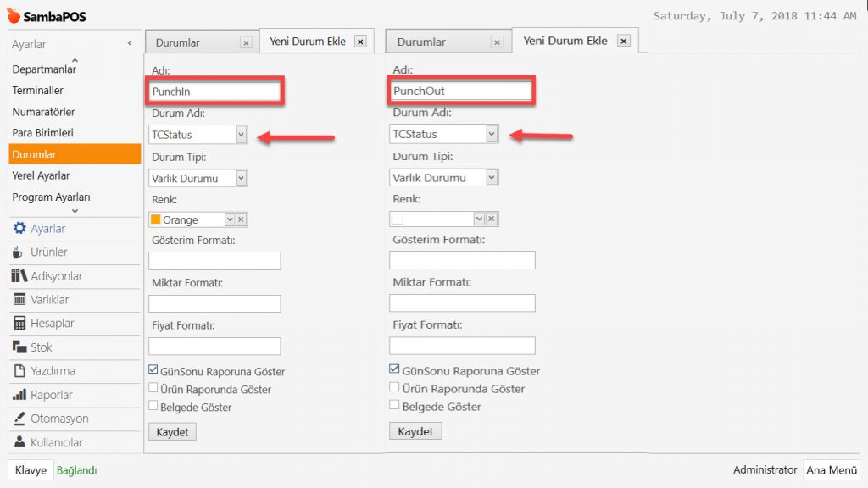Select Hesaplar calculator icon
This screenshot has width=868, height=488.
click(19, 324)
